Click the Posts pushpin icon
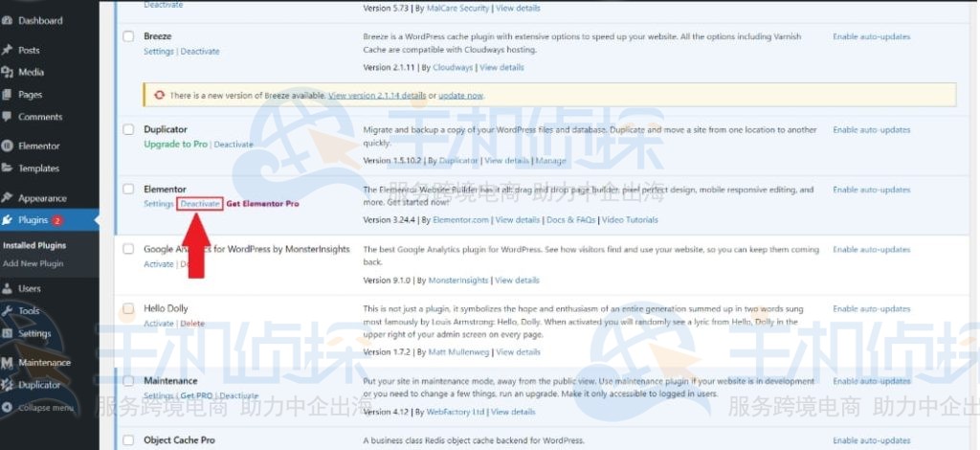The width and height of the screenshot is (980, 450). tap(7, 50)
